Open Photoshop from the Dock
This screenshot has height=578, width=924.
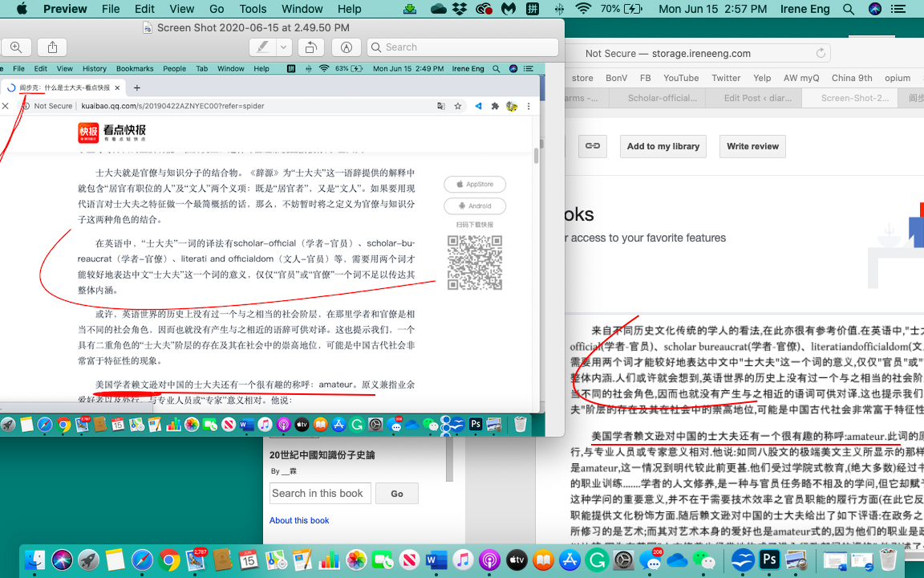[769, 560]
